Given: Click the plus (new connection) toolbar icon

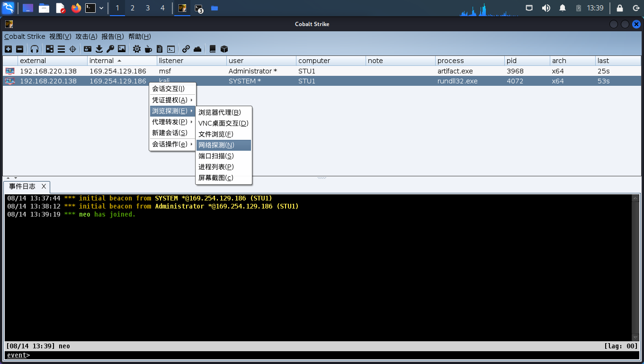Looking at the screenshot, I should [8, 49].
